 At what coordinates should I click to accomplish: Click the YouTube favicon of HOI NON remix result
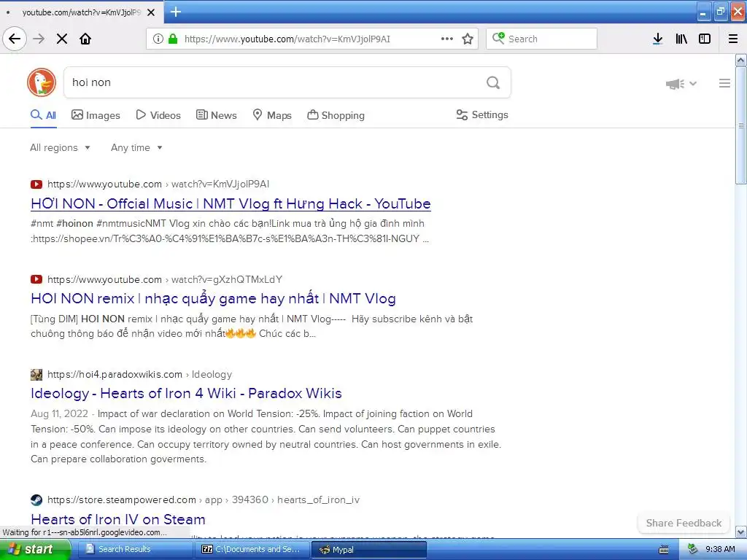pyautogui.click(x=36, y=279)
